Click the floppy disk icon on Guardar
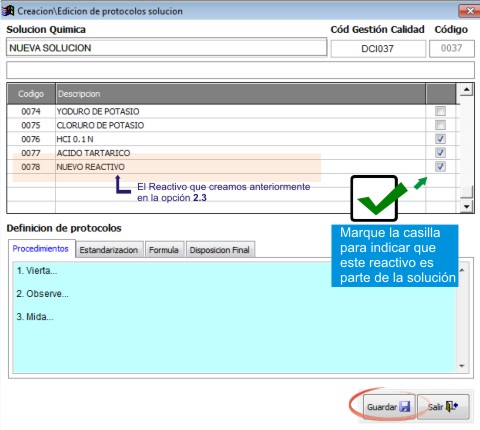The width and height of the screenshot is (480, 430). coord(405,407)
